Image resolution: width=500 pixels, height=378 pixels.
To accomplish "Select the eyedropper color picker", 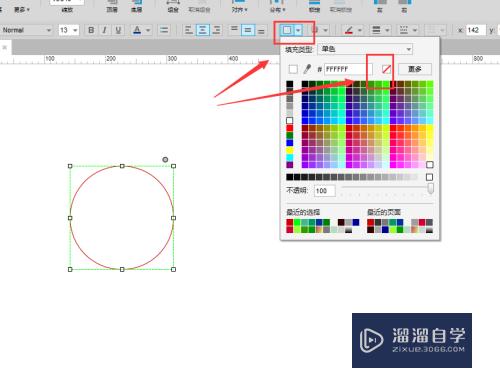I will pyautogui.click(x=307, y=69).
